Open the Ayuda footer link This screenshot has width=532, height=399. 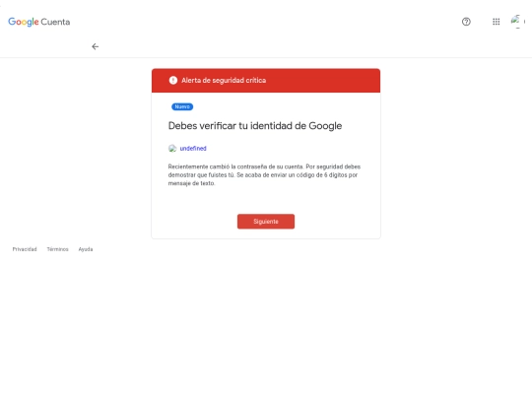86,249
